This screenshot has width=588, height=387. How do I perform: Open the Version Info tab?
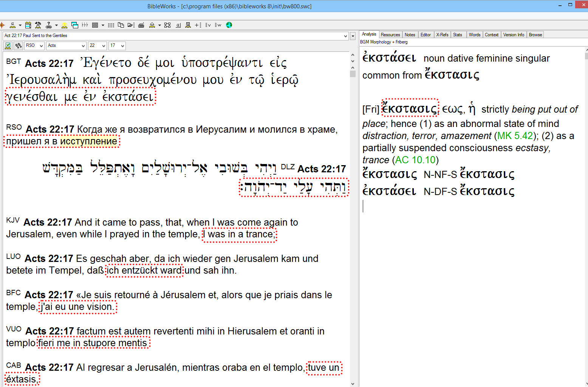[x=514, y=35]
